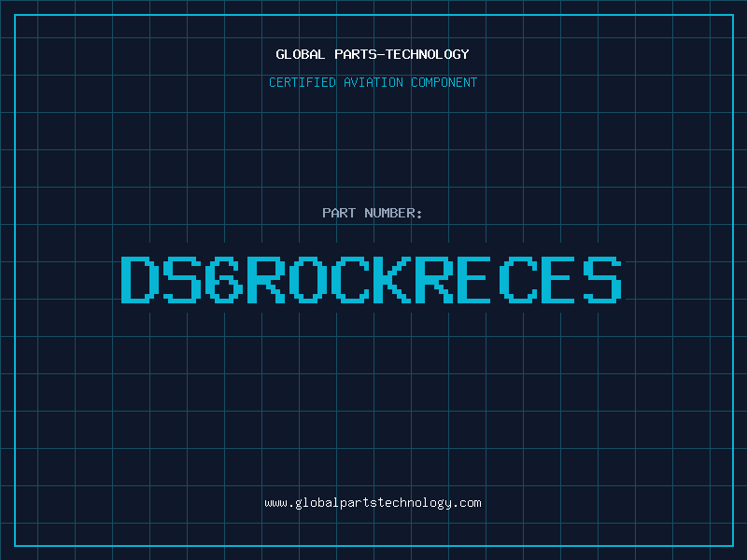Click the CERTIFIED AVIATION COMPONENT subtitle
The image size is (747, 560).
[373, 82]
